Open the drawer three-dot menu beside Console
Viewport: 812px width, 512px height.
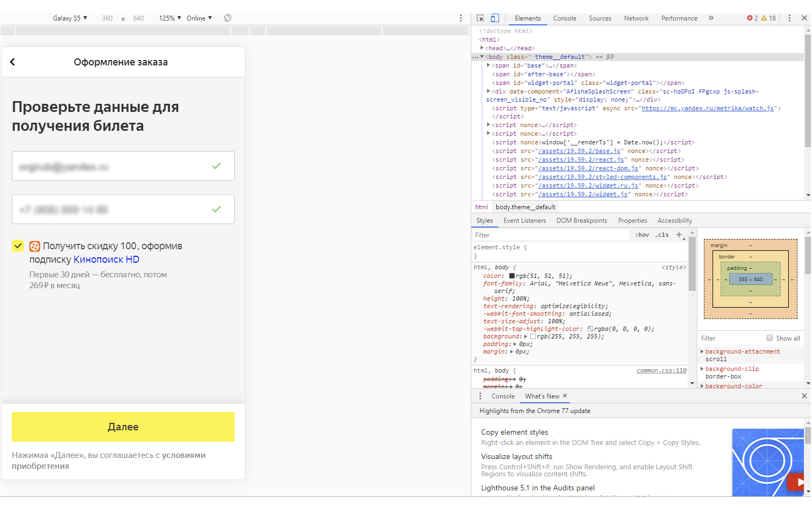[x=480, y=396]
